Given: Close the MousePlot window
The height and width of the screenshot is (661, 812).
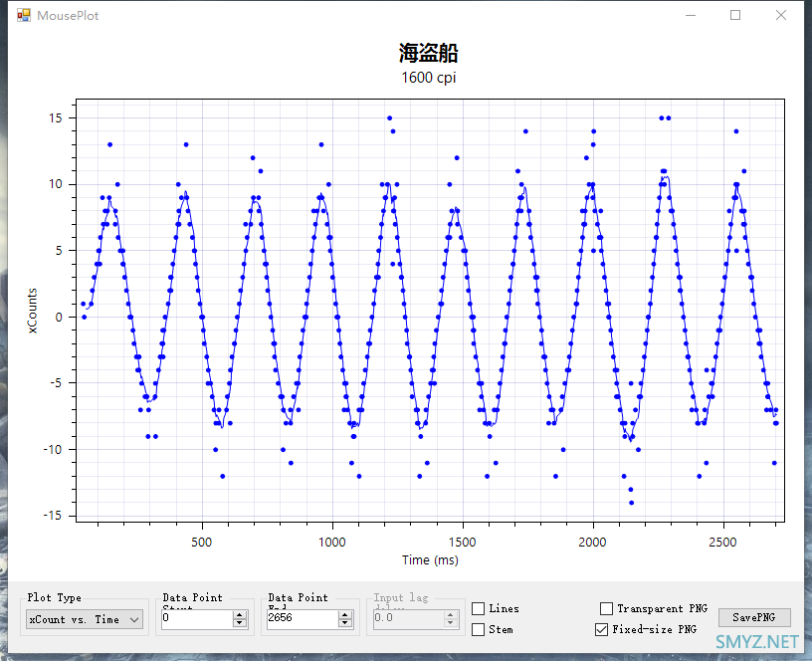Looking at the screenshot, I should [781, 16].
